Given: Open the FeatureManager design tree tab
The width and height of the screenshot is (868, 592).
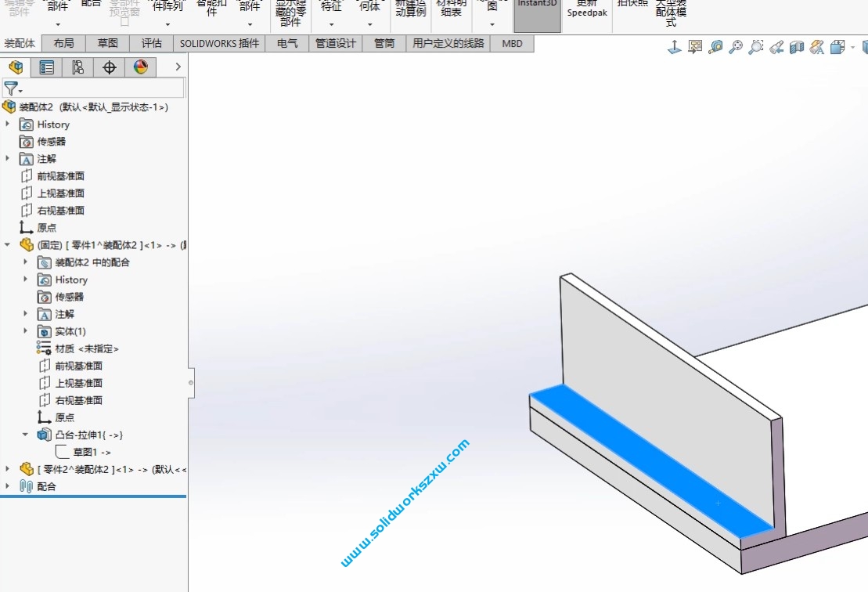Looking at the screenshot, I should [16, 67].
